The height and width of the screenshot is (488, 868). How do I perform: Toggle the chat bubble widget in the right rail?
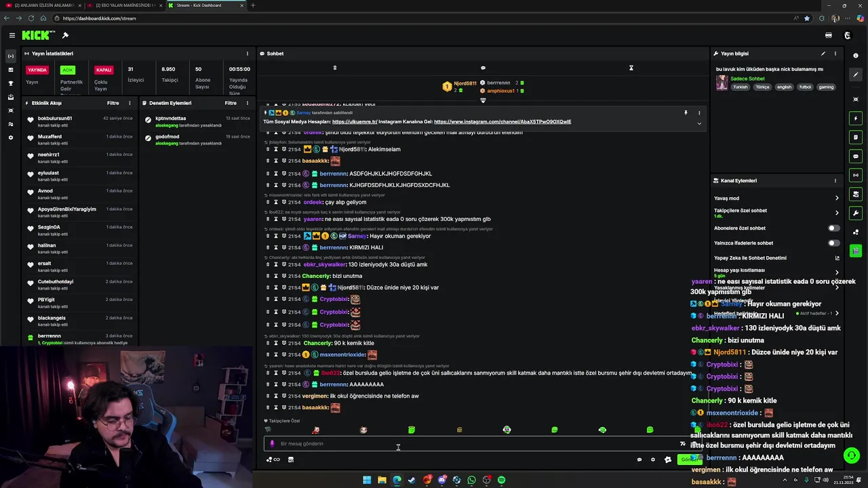coord(856,157)
